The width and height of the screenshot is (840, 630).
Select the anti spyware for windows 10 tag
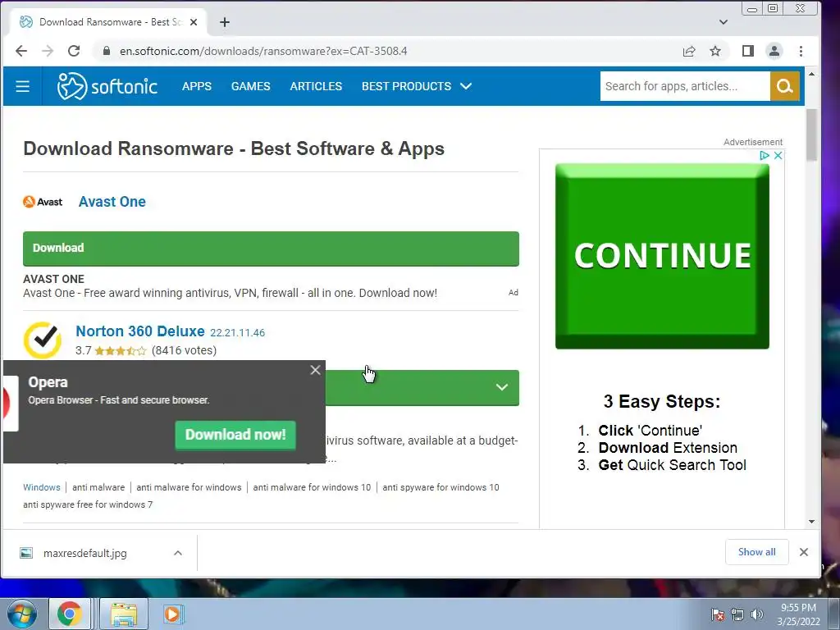(441, 487)
